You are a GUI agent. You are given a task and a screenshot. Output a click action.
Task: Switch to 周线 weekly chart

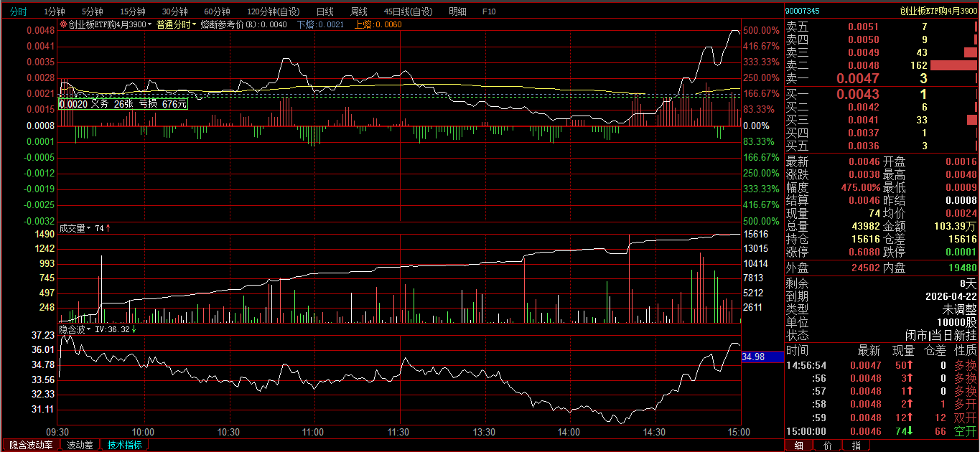click(x=359, y=11)
